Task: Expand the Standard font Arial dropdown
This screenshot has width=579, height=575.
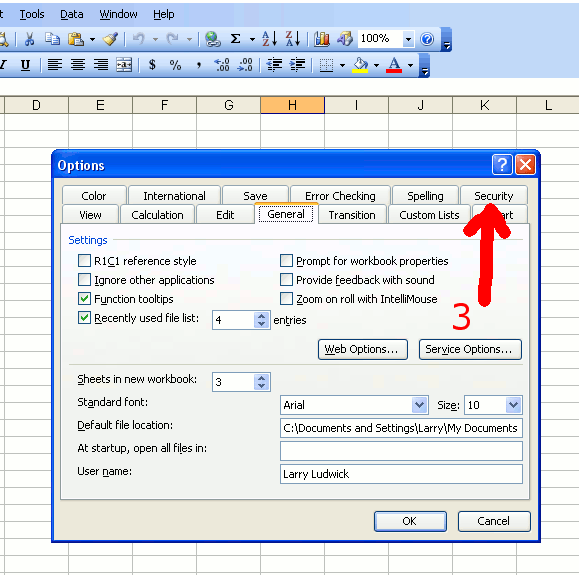Action: 419,405
